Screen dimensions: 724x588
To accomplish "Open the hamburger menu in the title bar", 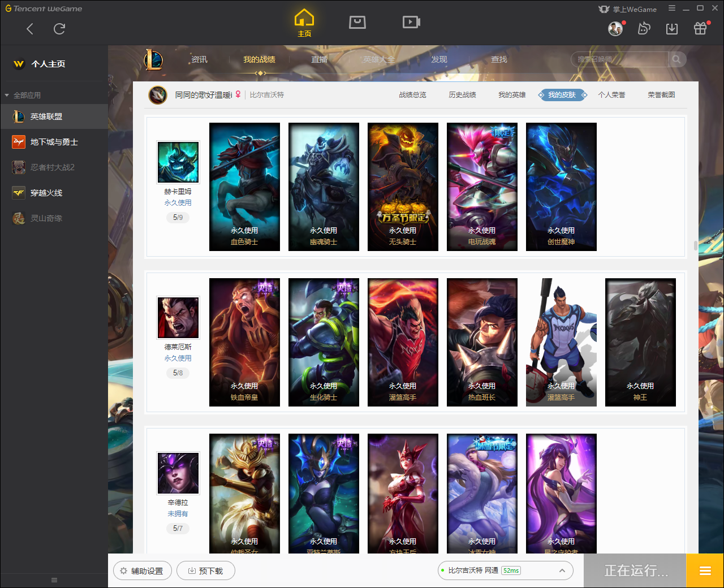I will tap(672, 8).
